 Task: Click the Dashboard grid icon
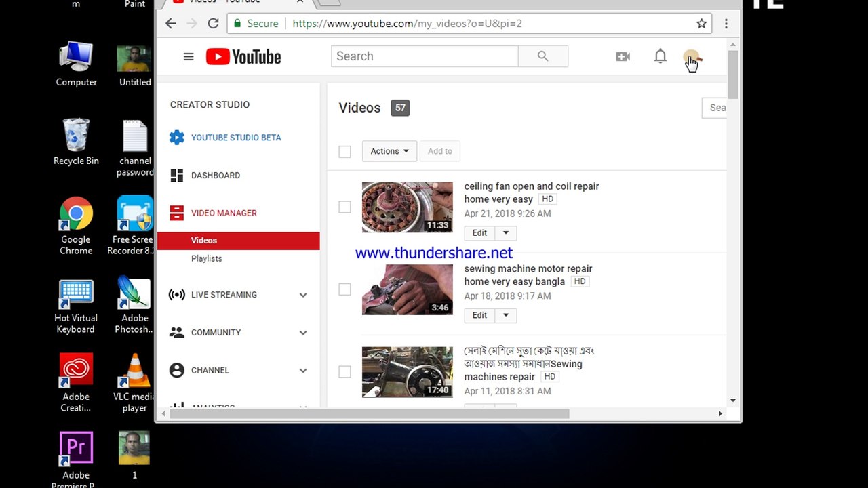[x=177, y=175]
